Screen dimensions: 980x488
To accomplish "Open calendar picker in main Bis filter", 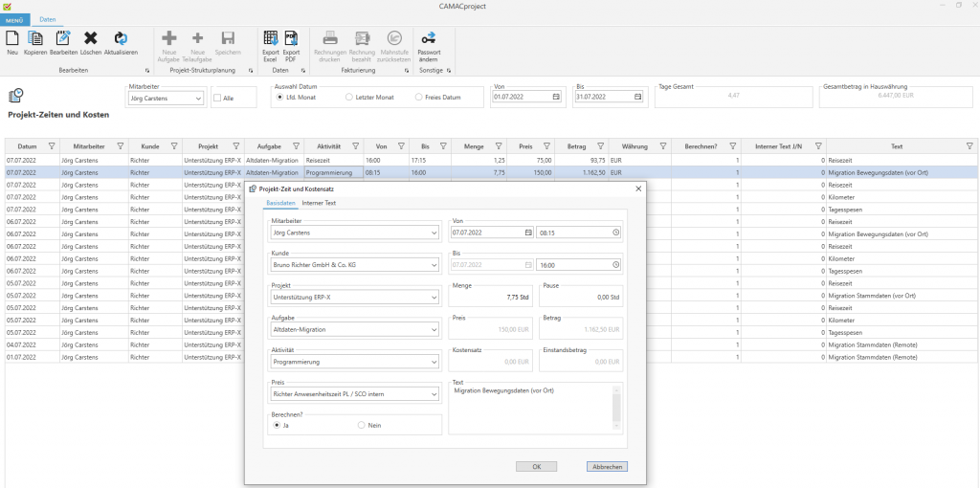I will (637, 97).
